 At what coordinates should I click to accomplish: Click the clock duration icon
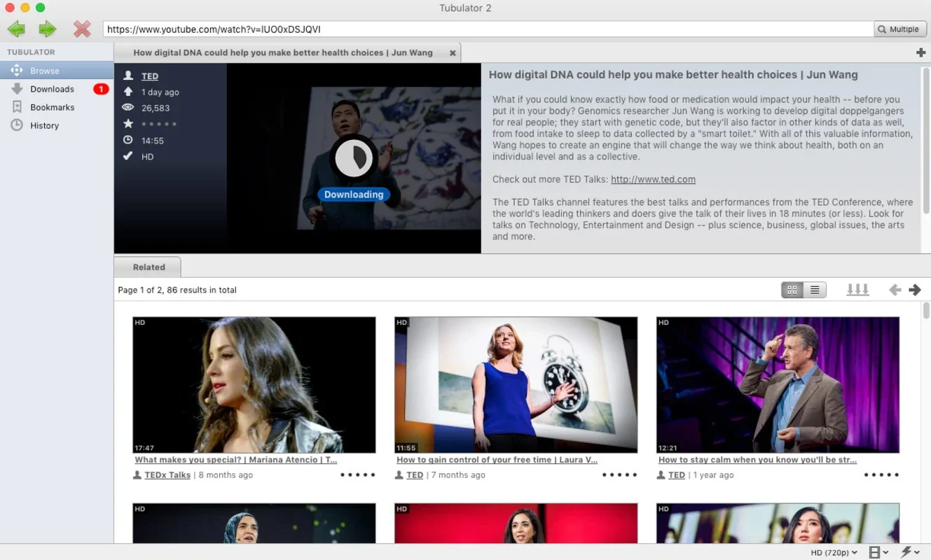(x=127, y=140)
